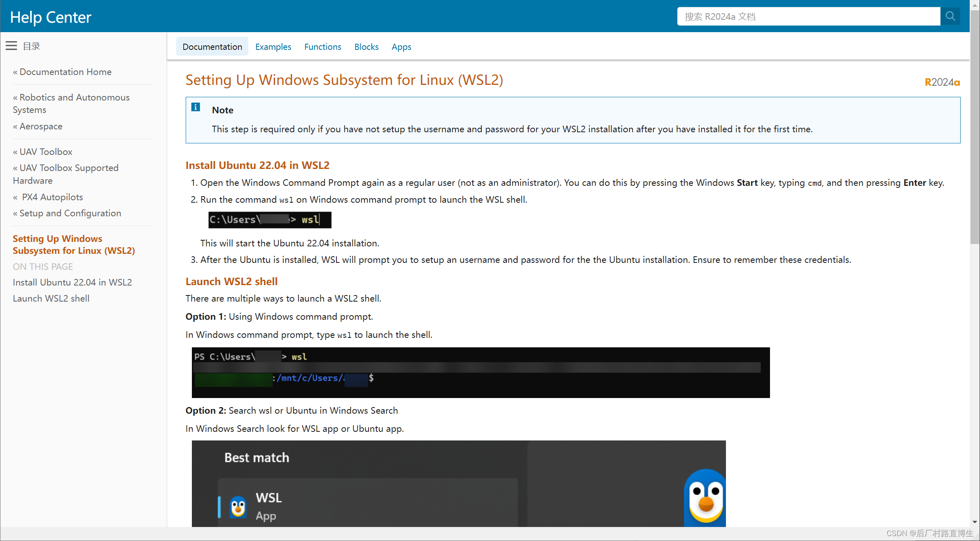Click the search magnifier icon button
The width and height of the screenshot is (980, 541).
click(x=950, y=16)
